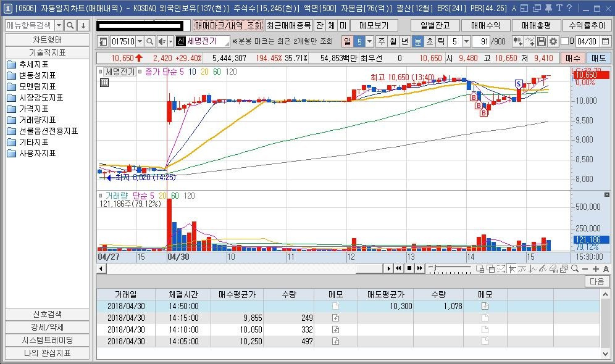Switch to the 매매총평 tab
This screenshot has height=364, width=615.
(x=536, y=25)
